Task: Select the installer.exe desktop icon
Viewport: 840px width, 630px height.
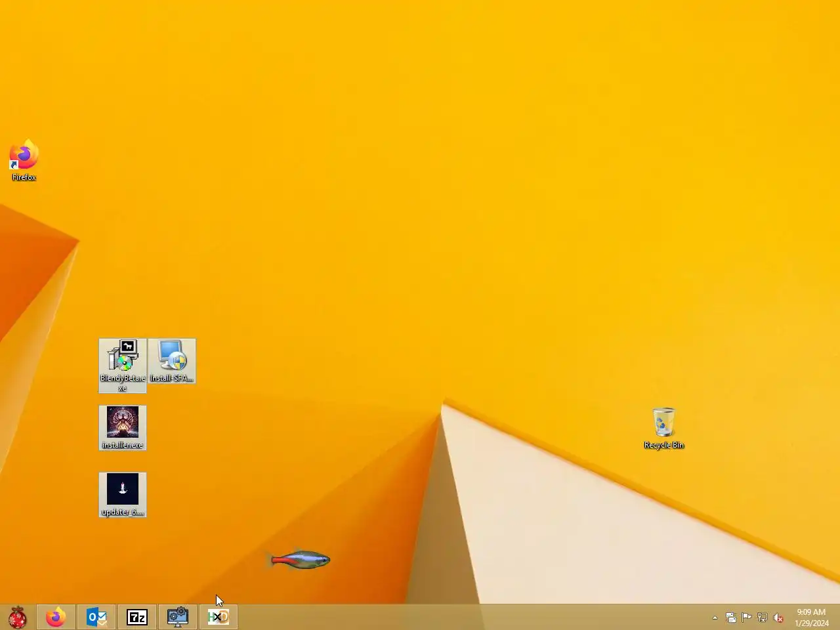Action: pos(123,428)
